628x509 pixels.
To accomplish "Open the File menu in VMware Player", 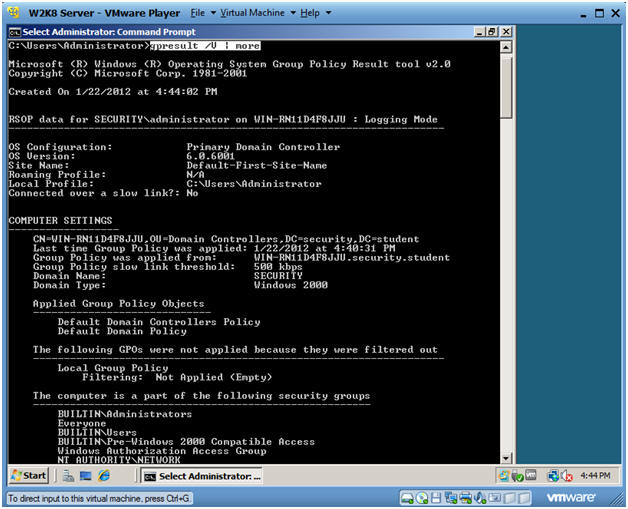I will (197, 13).
